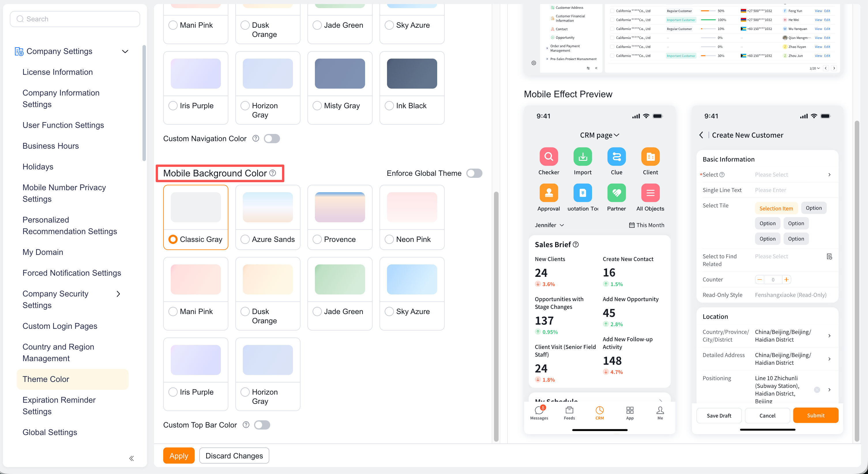Click the plus button on Counter stepper

pyautogui.click(x=786, y=279)
